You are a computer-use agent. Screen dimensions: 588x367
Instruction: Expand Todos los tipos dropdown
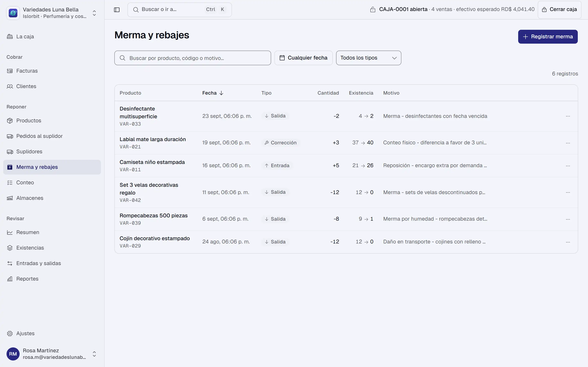[x=368, y=58]
